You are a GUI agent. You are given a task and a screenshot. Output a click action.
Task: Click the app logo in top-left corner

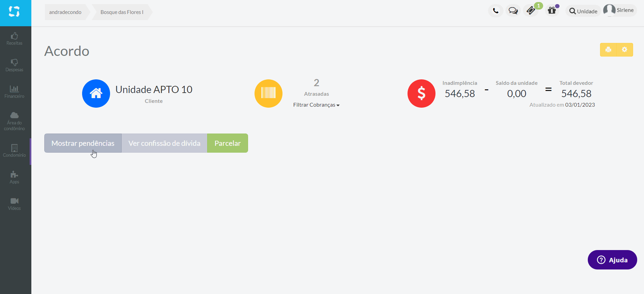pyautogui.click(x=14, y=12)
